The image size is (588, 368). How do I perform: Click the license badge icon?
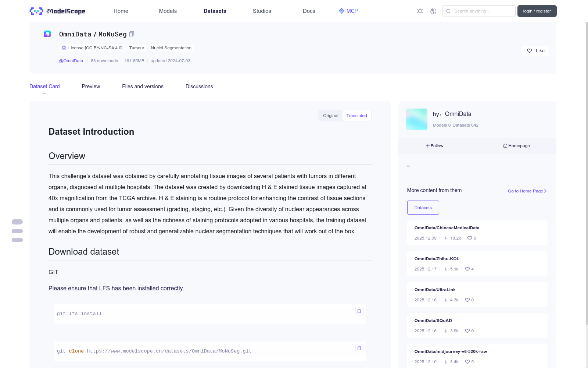(64, 48)
